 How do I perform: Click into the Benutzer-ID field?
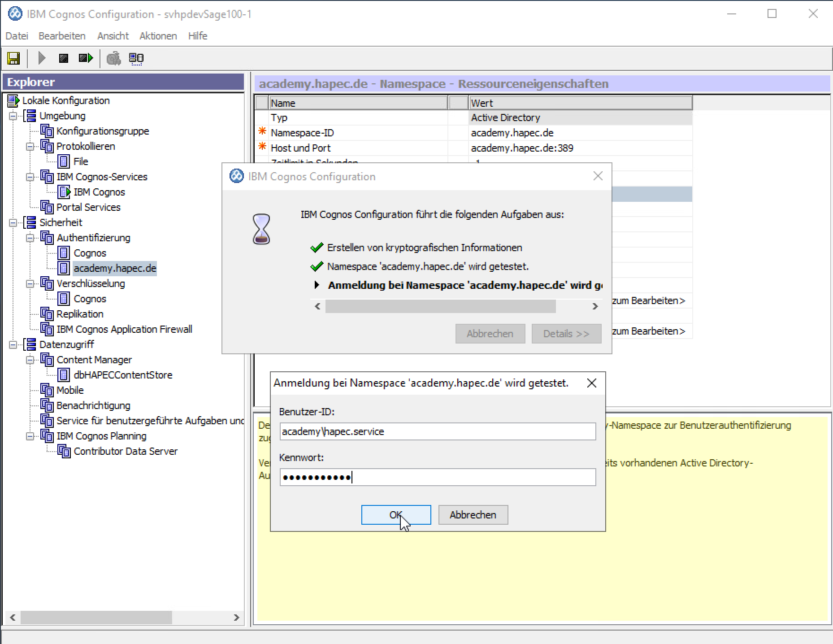[x=437, y=431]
